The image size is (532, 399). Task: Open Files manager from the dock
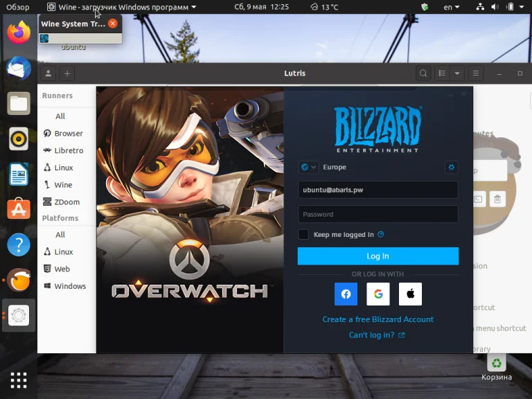[19, 103]
